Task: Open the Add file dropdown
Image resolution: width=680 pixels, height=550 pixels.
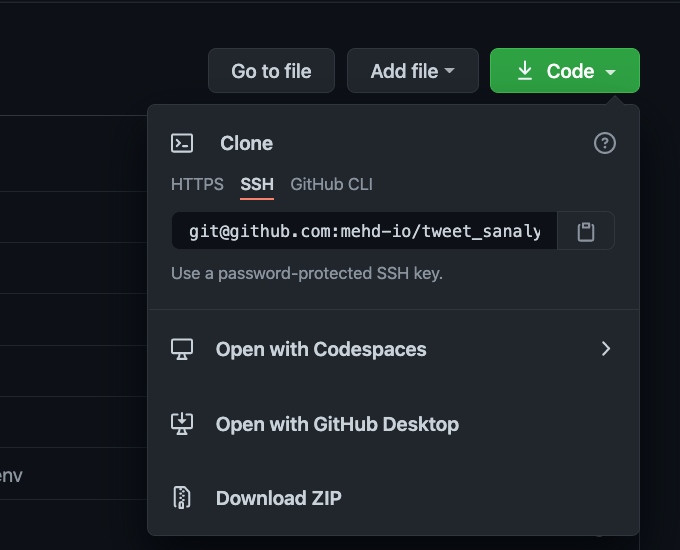Action: [412, 71]
